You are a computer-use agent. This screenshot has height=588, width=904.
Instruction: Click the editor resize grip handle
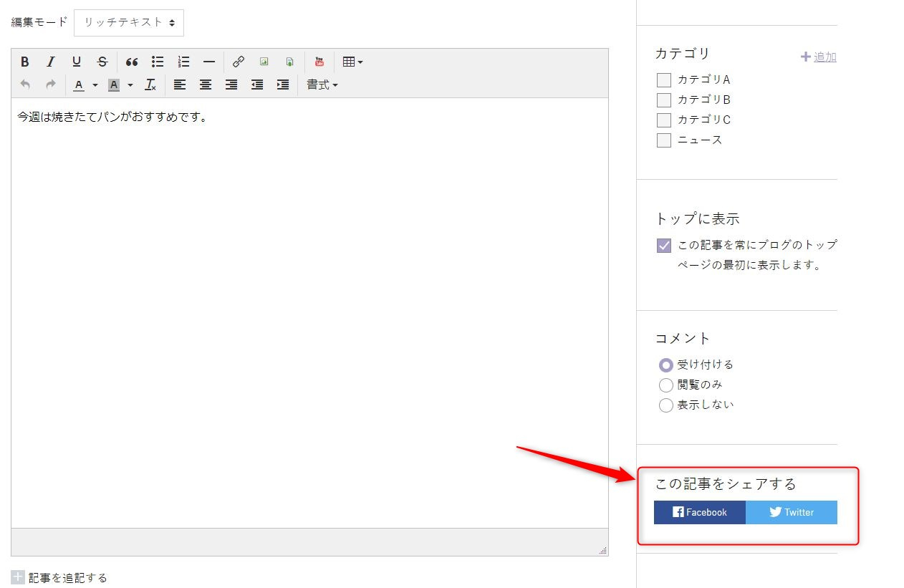[603, 551]
